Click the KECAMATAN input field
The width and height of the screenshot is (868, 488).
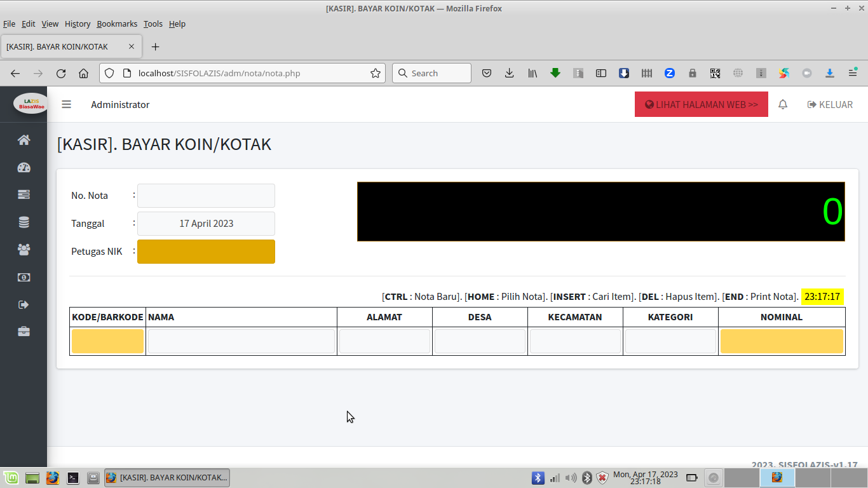[575, 341]
